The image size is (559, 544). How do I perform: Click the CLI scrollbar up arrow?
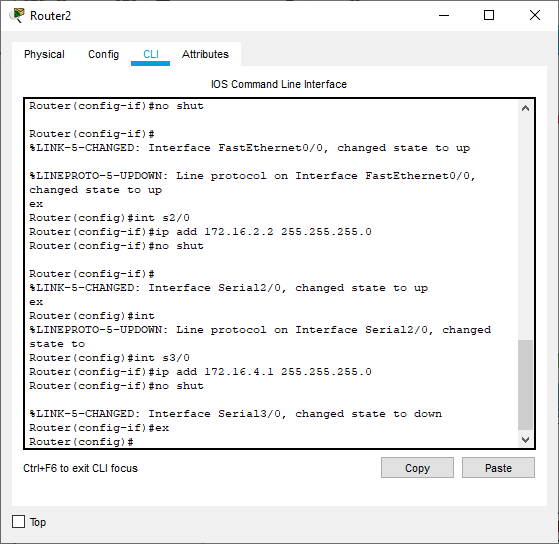(x=525, y=108)
